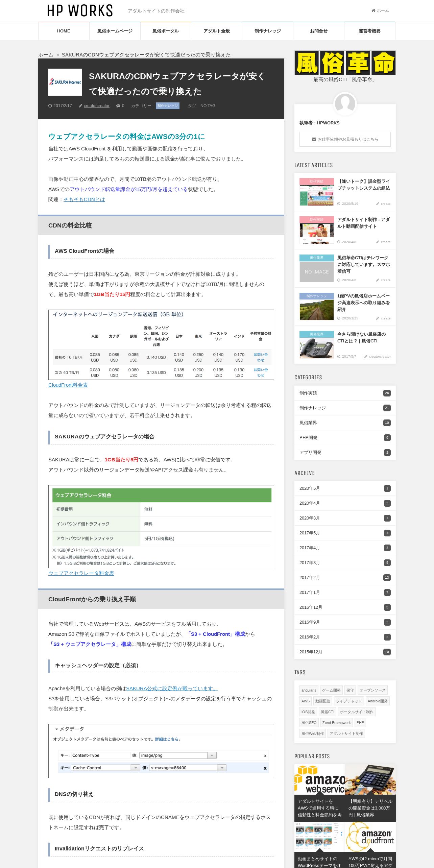This screenshot has width=434, height=868.
Task: Select the アプリ開発 category
Action: [345, 452]
